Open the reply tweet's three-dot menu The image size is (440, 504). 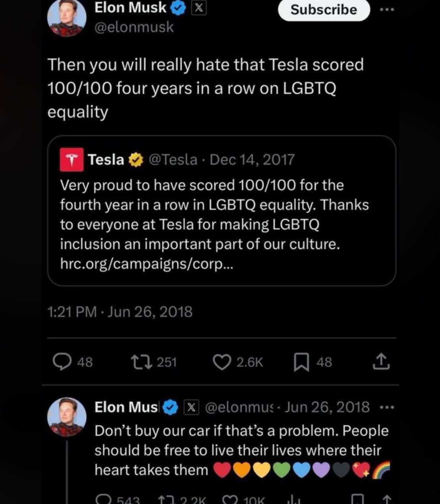(386, 408)
